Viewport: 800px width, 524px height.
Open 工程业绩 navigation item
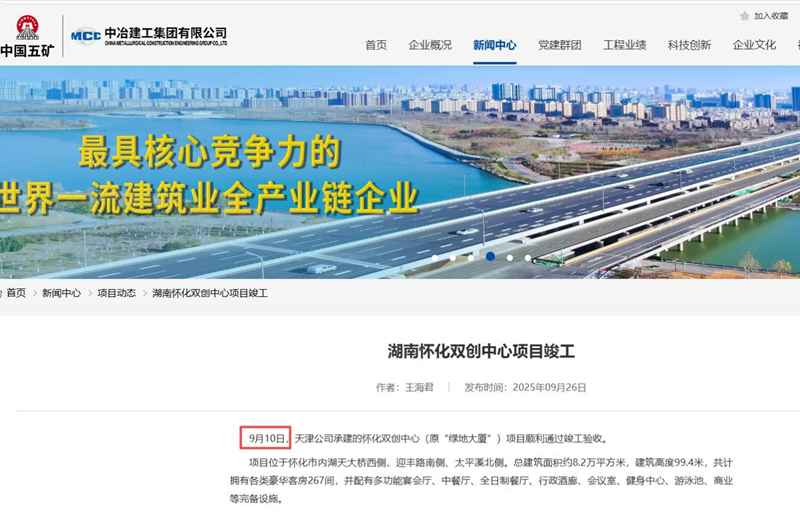point(624,45)
